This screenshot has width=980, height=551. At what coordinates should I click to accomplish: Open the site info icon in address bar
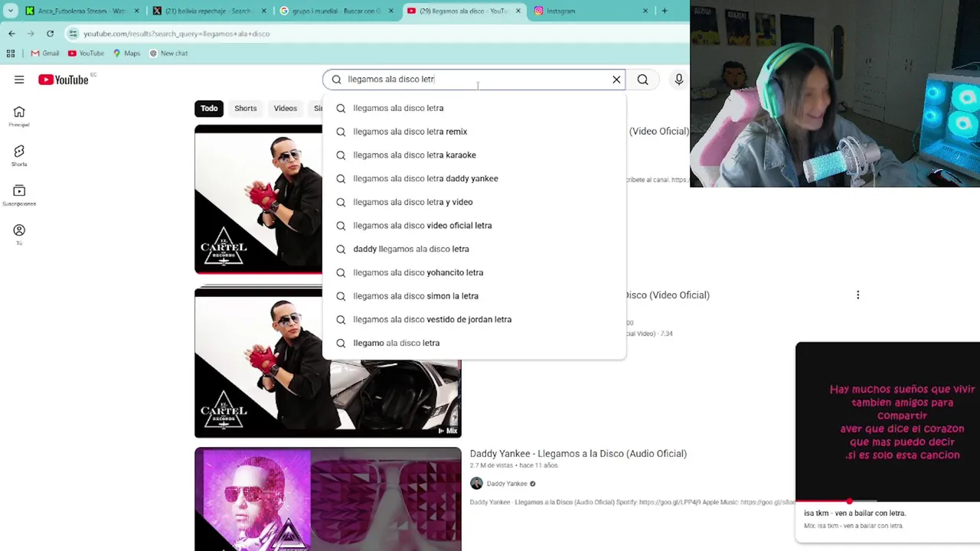pos(73,34)
